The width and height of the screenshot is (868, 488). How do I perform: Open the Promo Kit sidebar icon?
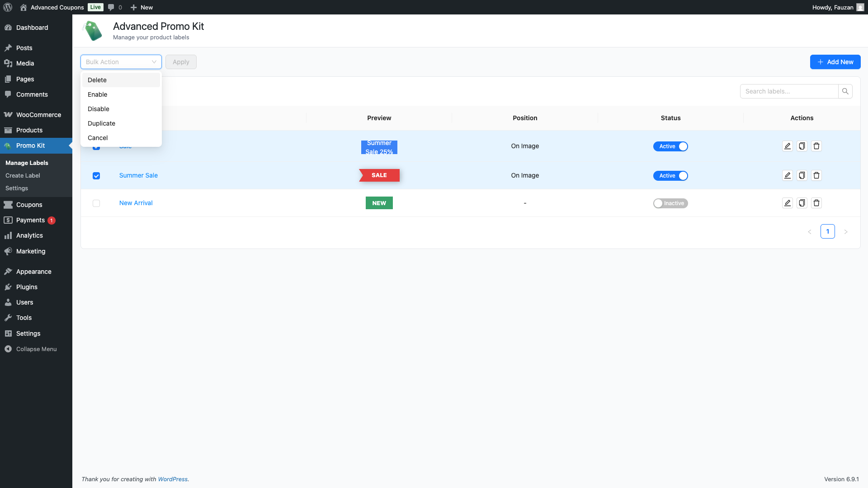(8, 145)
